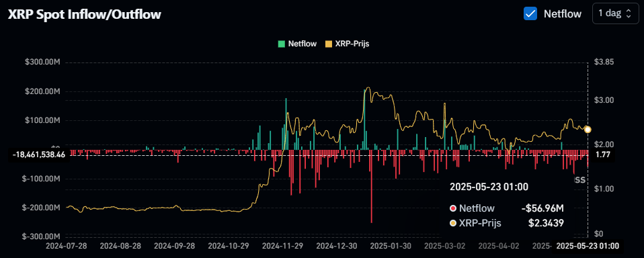Click the 2025-03-02 date label
This screenshot has width=644, height=258.
[444, 246]
